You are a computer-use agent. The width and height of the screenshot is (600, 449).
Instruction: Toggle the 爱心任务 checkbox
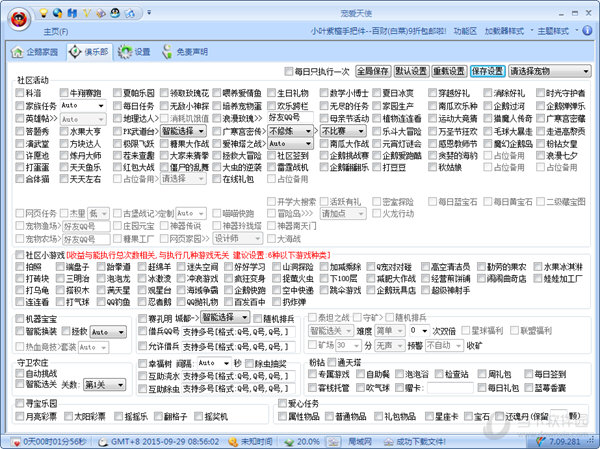coord(282,403)
